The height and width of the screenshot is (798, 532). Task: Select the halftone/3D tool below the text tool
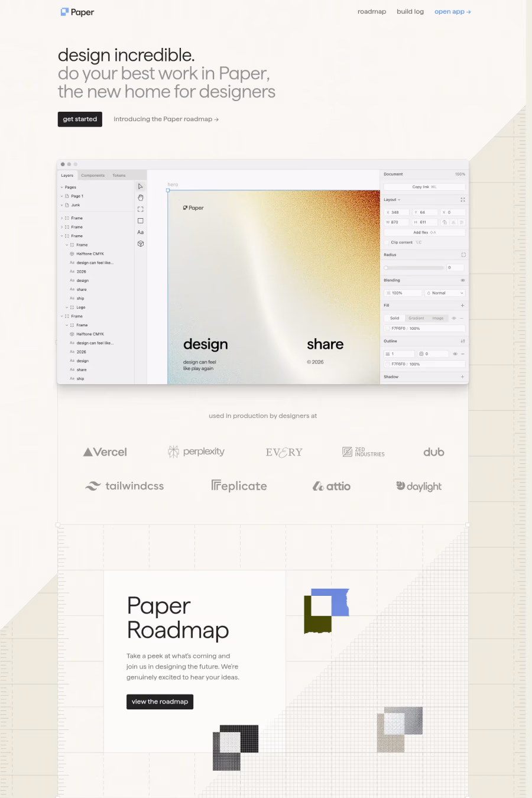140,243
